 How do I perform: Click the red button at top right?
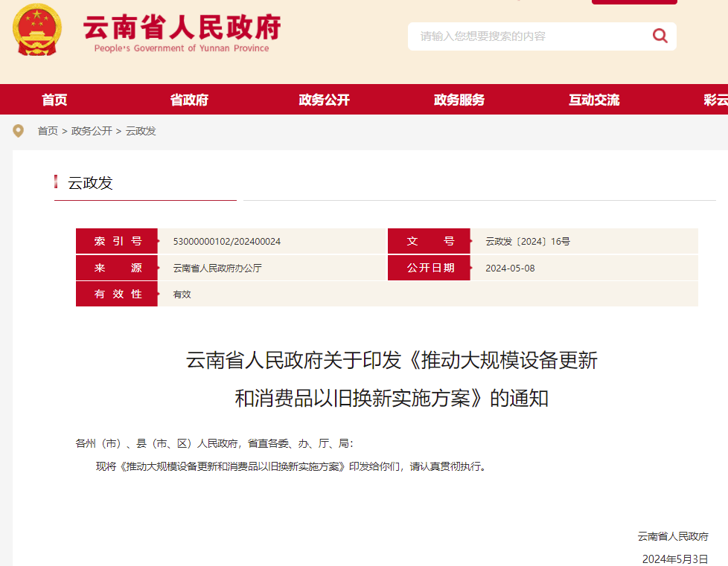coord(634,2)
